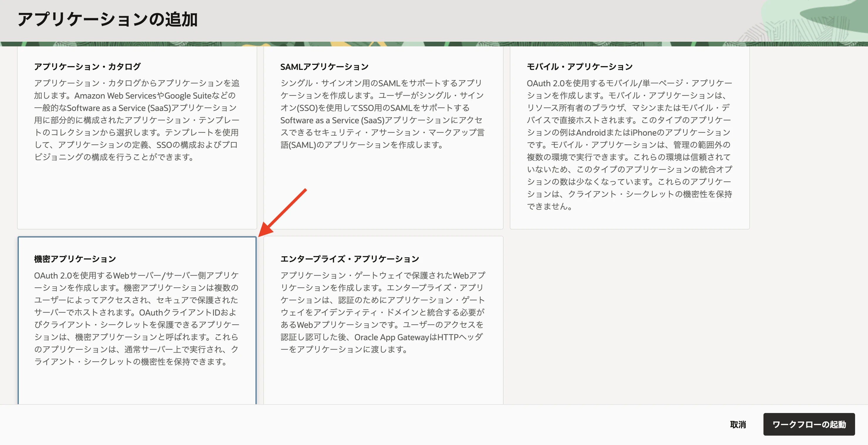Viewport: 868px width, 445px height.
Task: Click the モバイル・アプリケーション card title
Action: click(580, 67)
